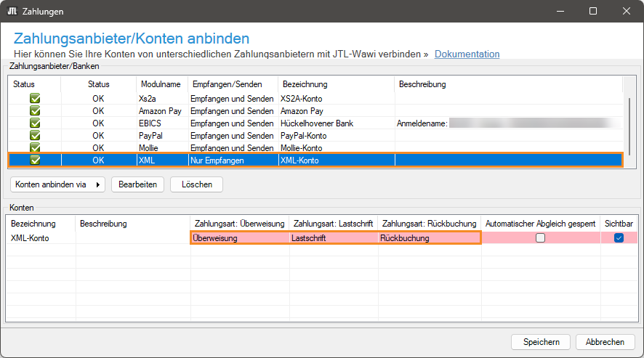Click the Mollie row status check icon

click(34, 148)
